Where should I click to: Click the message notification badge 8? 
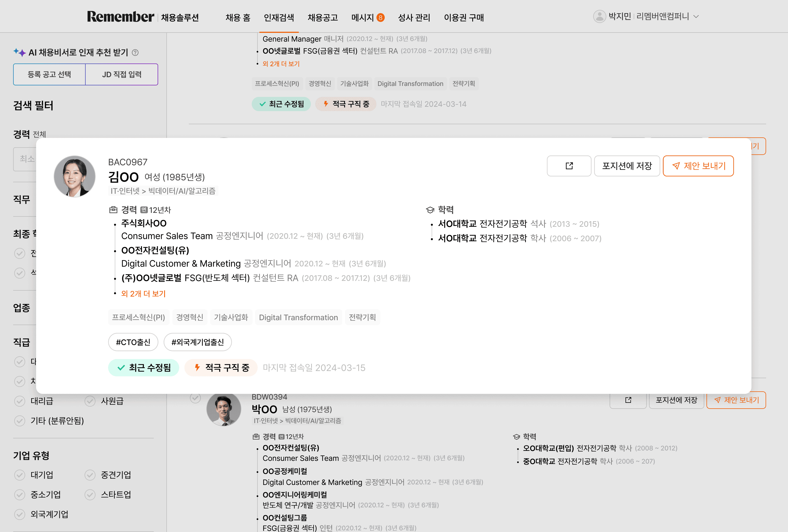pyautogui.click(x=380, y=17)
